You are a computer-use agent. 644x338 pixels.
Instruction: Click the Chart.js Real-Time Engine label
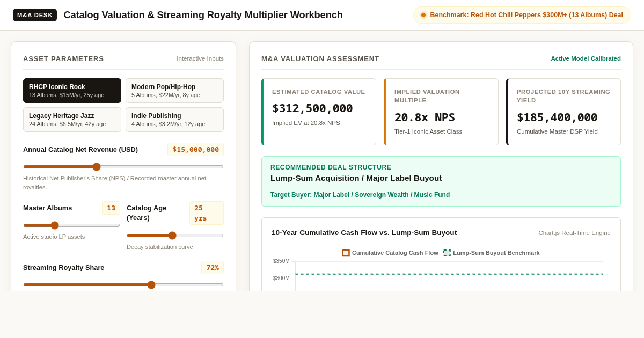click(574, 233)
